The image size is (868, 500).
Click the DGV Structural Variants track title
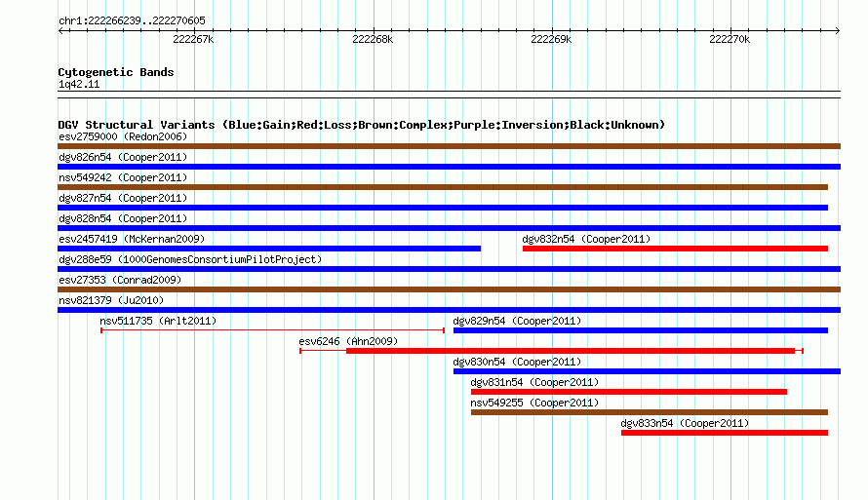tap(362, 125)
